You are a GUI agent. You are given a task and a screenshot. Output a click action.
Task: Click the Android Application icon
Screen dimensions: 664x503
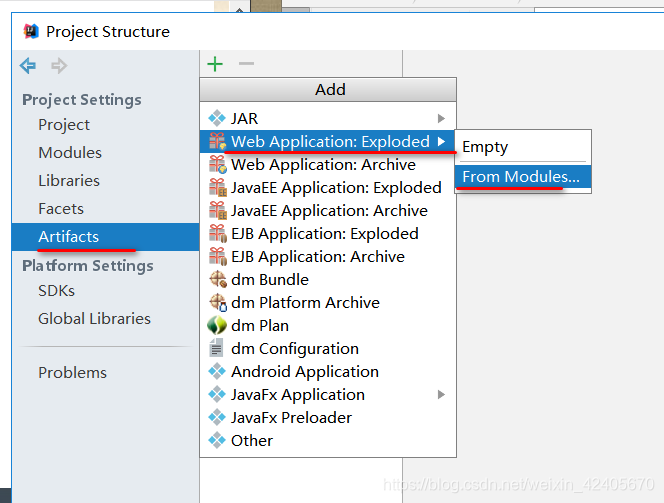(x=217, y=371)
